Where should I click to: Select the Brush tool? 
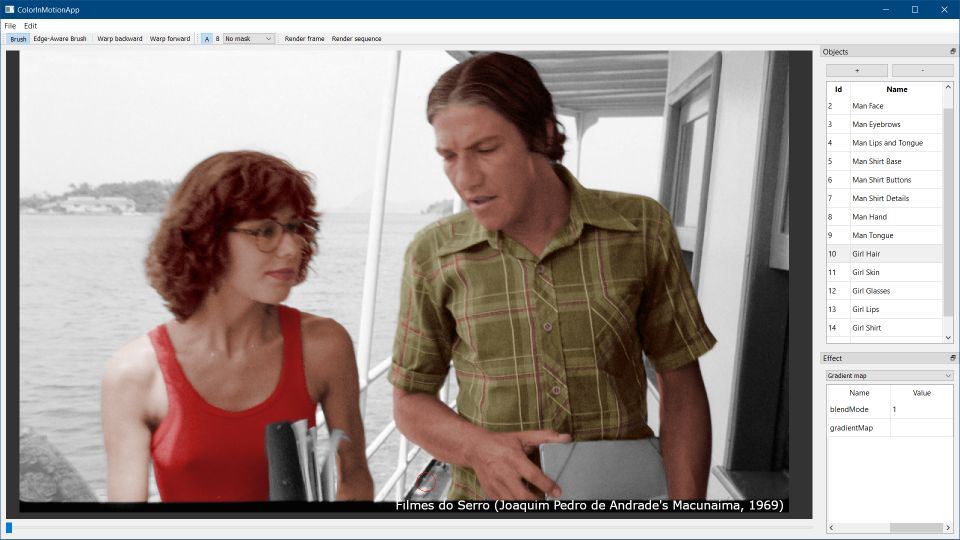[x=18, y=39]
